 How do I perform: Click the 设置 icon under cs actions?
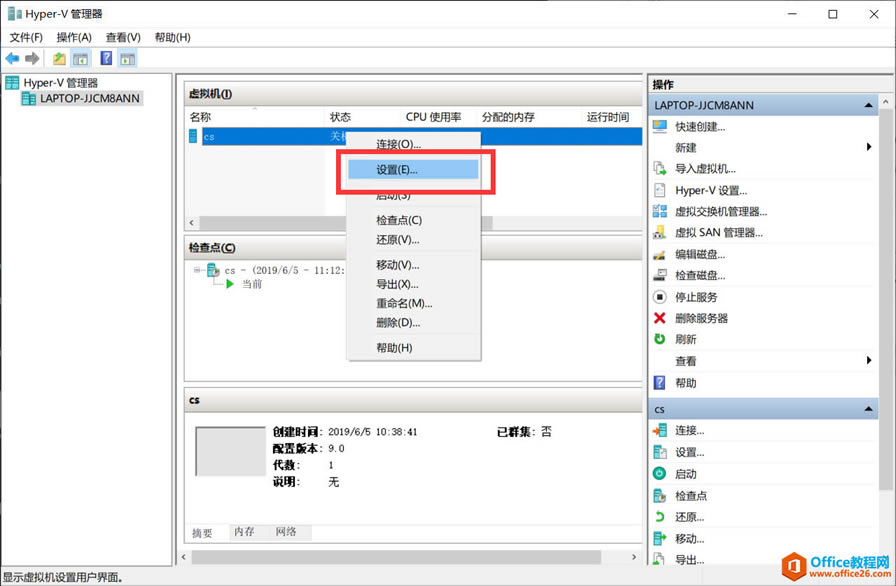[x=659, y=452]
